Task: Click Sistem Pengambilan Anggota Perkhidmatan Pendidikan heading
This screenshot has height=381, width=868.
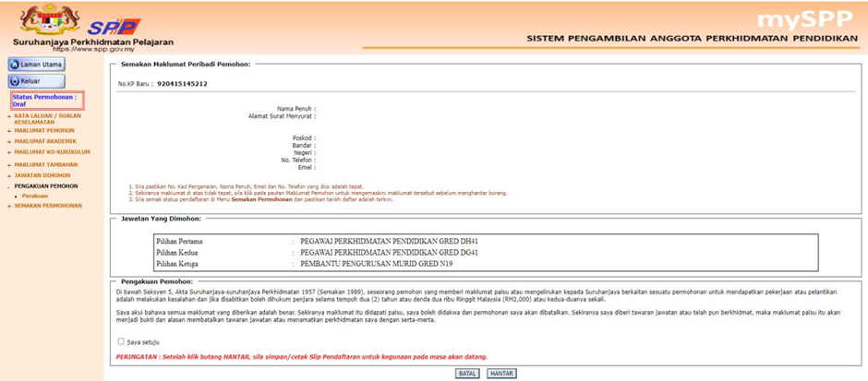Action: pyautogui.click(x=691, y=40)
